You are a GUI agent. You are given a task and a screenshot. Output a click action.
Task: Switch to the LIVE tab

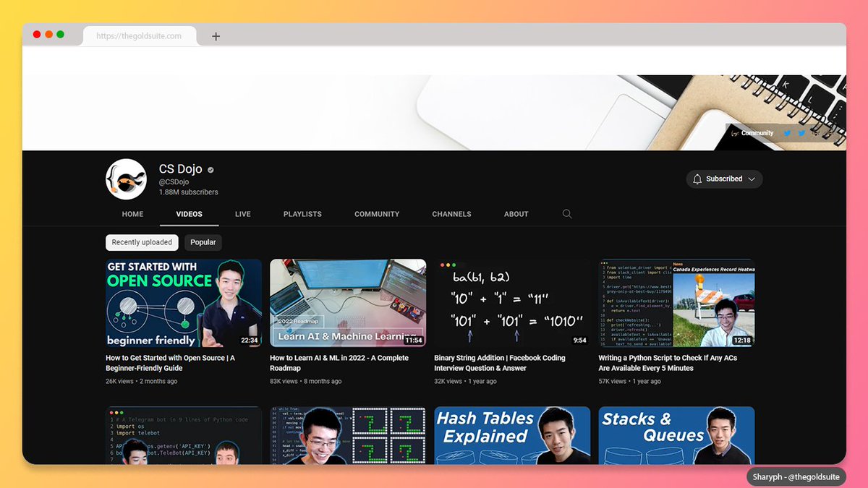(x=243, y=214)
